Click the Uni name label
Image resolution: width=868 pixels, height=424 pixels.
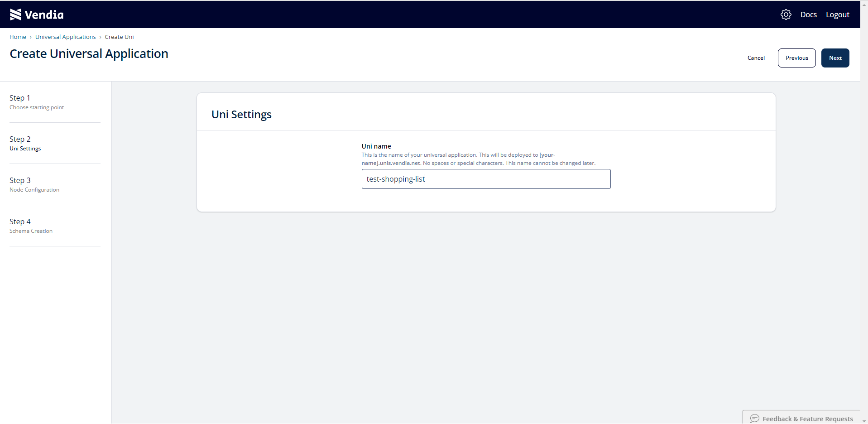(376, 146)
